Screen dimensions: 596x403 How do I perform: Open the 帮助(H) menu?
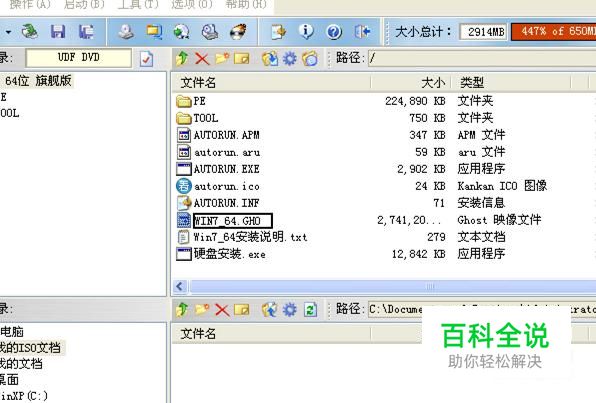point(246,5)
